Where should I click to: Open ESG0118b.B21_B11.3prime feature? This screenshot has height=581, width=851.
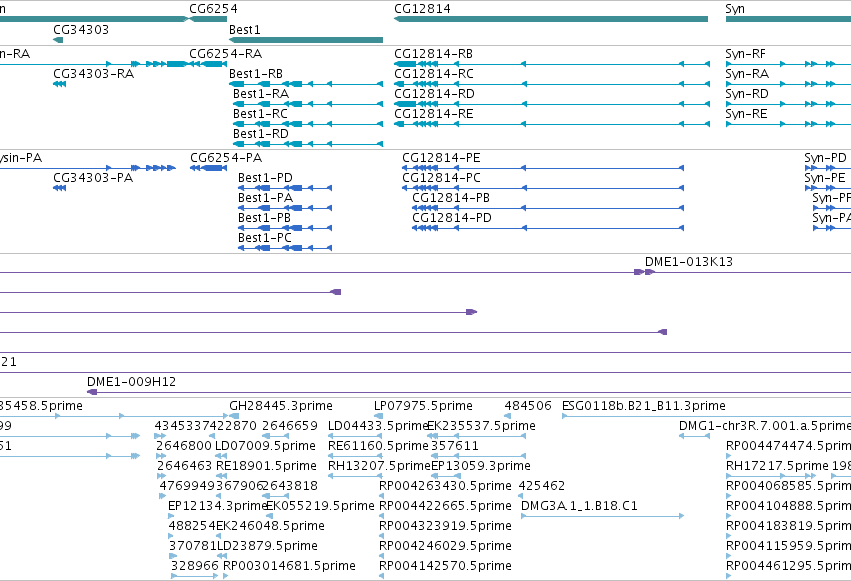point(644,406)
